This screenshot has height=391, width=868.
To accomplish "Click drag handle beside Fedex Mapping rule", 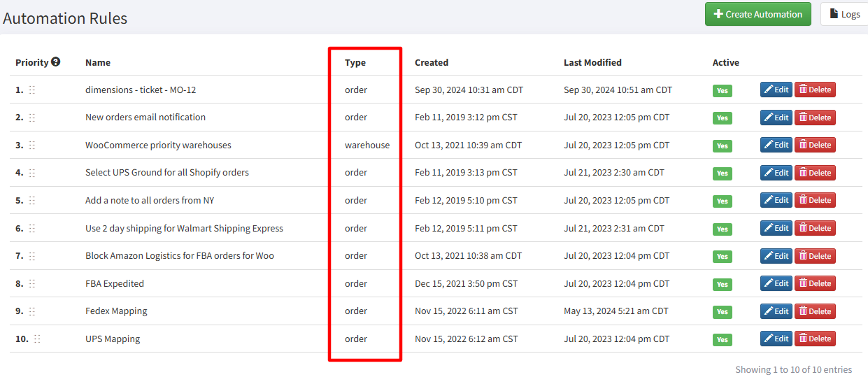I will click(x=32, y=311).
